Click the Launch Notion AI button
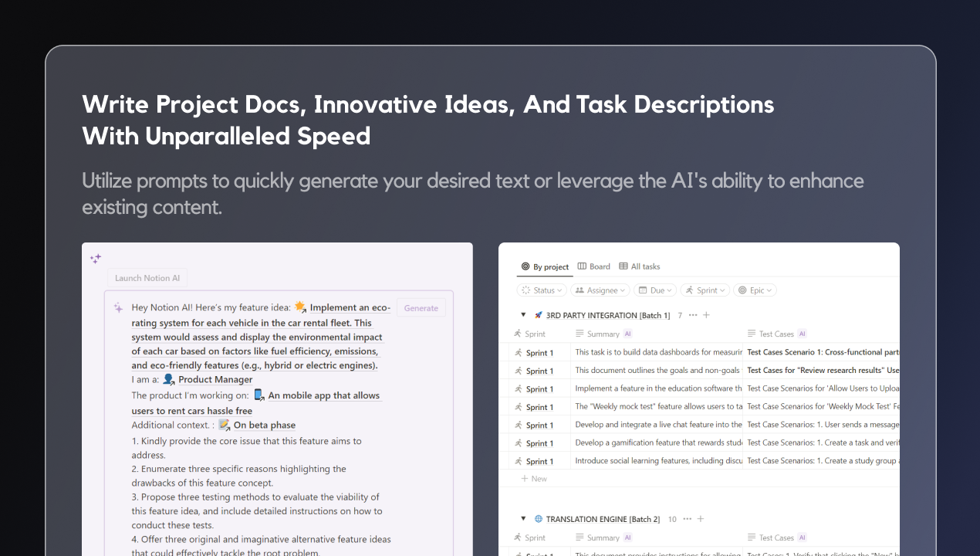 coord(147,278)
